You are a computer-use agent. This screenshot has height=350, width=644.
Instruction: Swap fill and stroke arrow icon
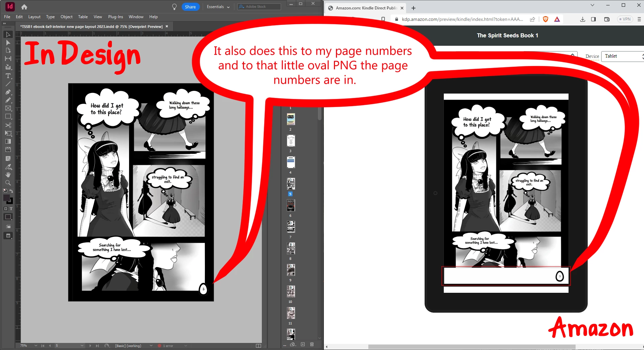(x=11, y=191)
